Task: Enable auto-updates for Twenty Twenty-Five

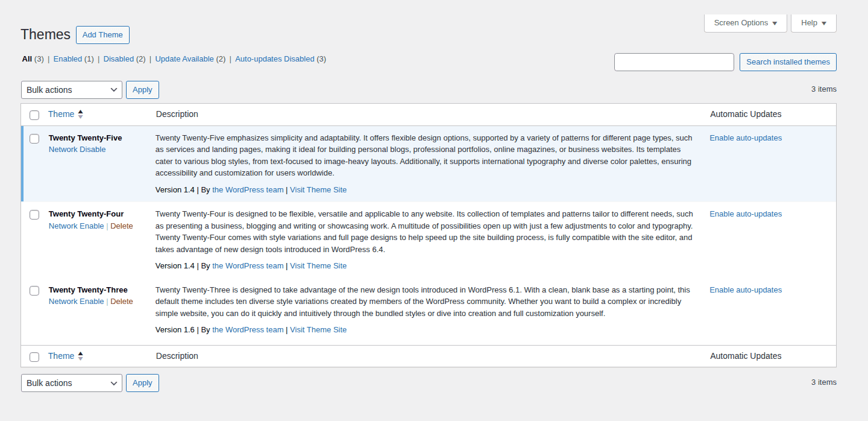Action: tap(746, 138)
